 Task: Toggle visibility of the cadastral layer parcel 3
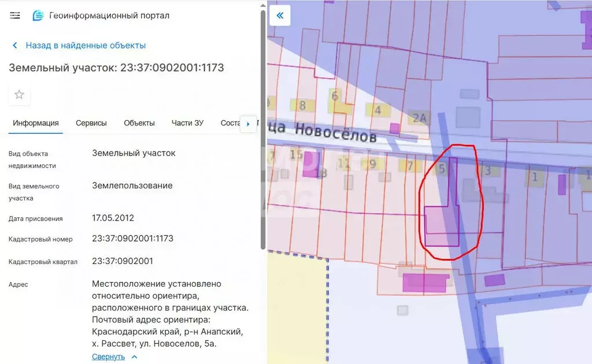click(488, 171)
